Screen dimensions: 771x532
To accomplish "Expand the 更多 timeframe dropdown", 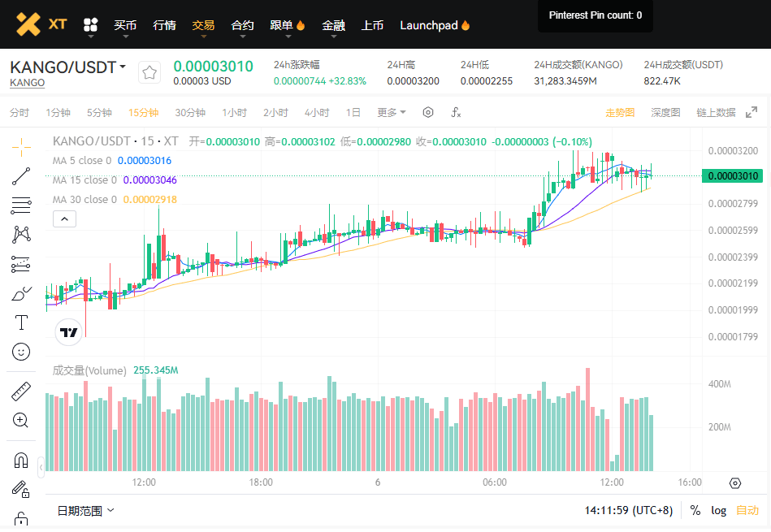I will [391, 113].
